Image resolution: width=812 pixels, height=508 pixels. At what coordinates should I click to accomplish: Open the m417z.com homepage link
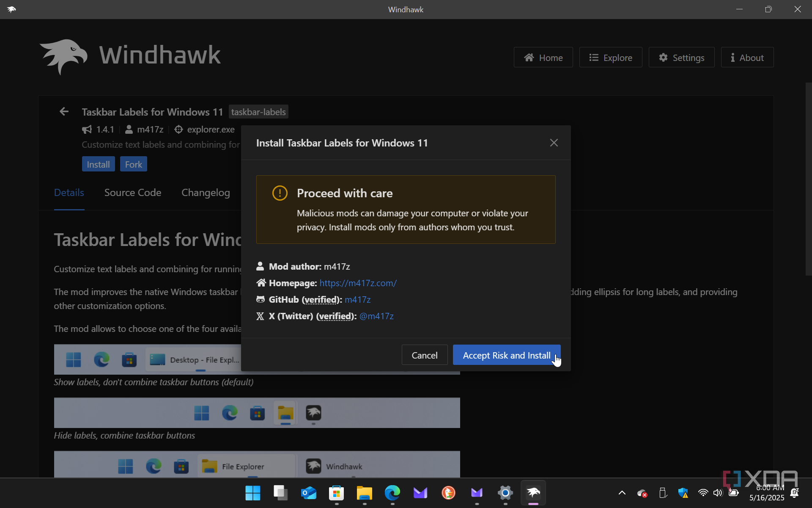pos(358,283)
